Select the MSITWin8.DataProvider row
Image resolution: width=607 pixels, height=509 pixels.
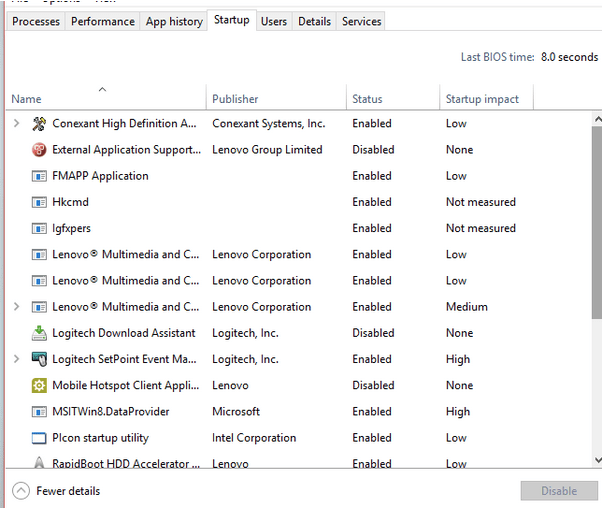[299, 412]
